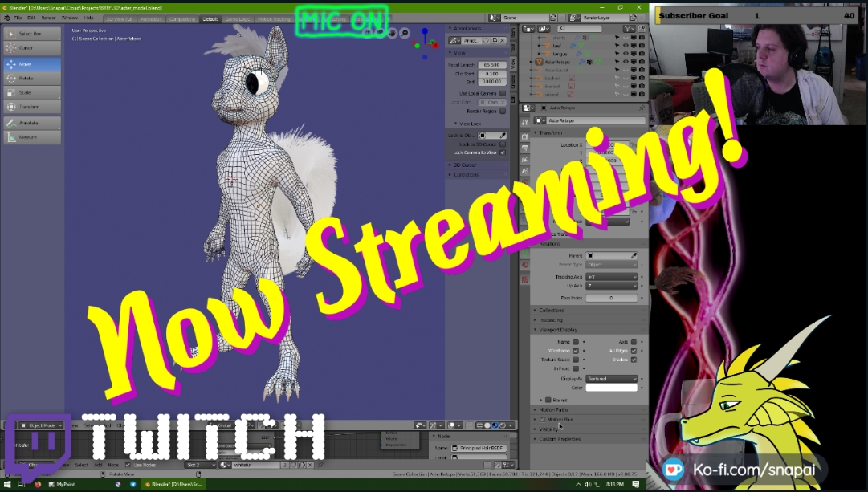Hide AsterRetopo using its eye icon

click(626, 62)
